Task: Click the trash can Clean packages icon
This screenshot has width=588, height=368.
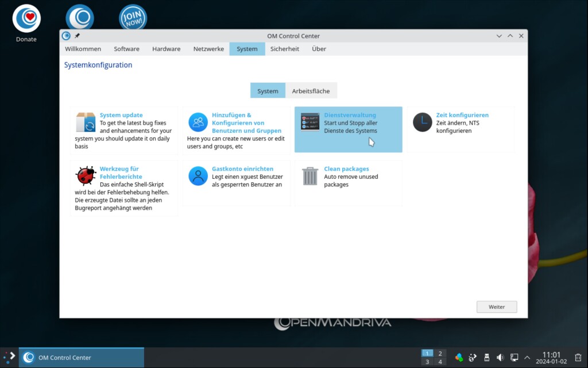Action: pos(310,176)
